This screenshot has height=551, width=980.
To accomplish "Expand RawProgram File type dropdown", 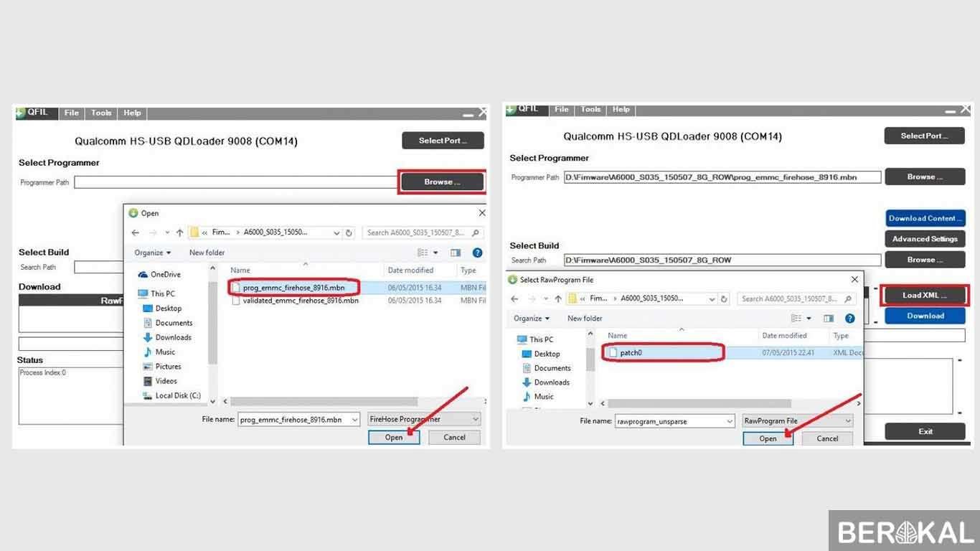I will [848, 421].
